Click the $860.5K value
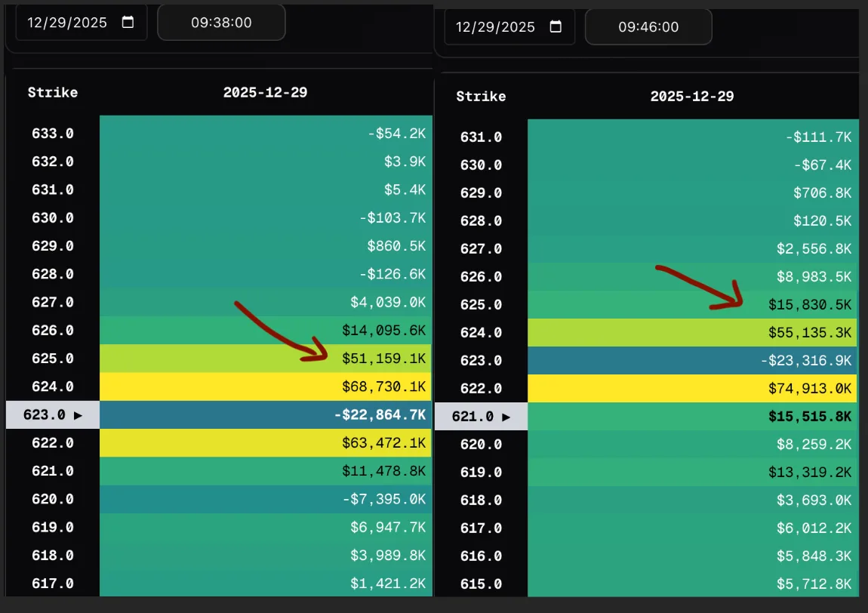The height and width of the screenshot is (613, 868). coord(396,246)
